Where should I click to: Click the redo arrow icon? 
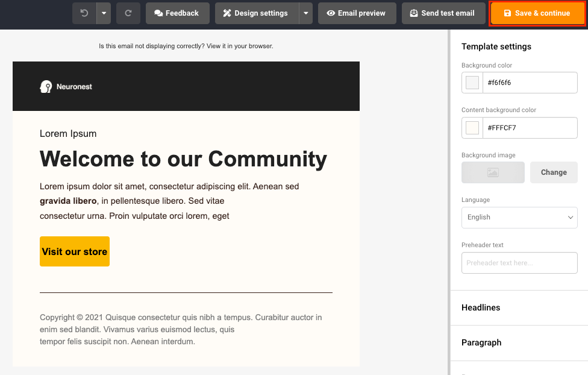(x=128, y=13)
